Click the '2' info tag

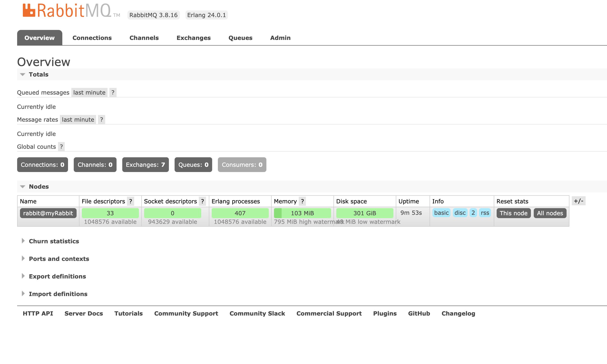point(473,213)
